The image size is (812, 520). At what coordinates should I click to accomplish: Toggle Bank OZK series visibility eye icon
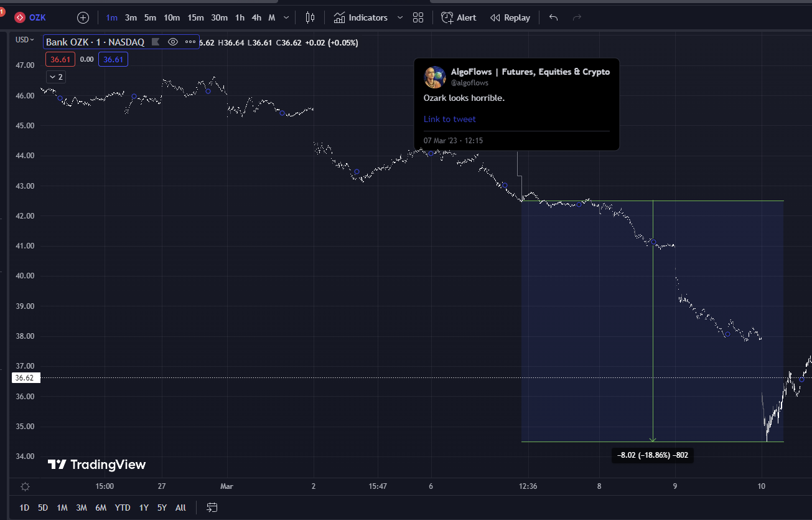(x=173, y=42)
